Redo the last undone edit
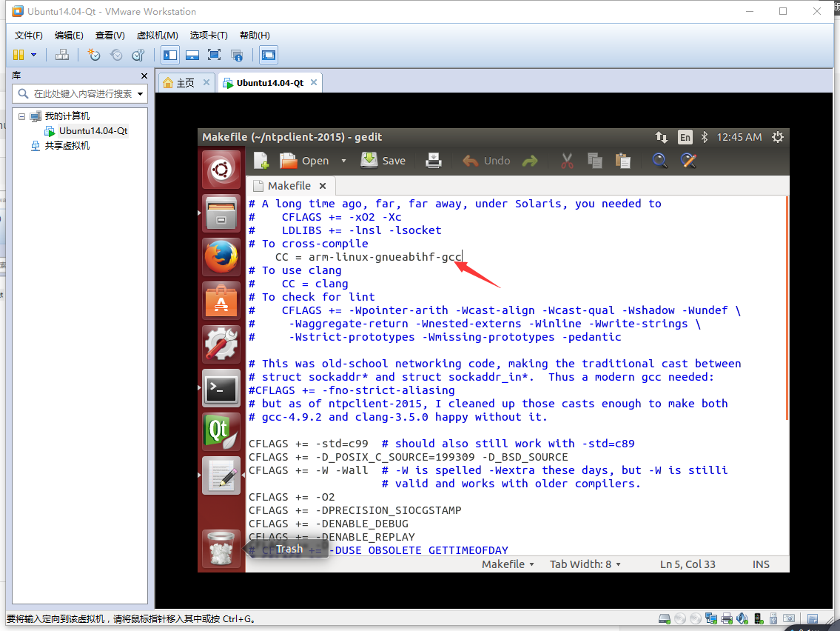Screen dimensions: 840x631 point(530,161)
